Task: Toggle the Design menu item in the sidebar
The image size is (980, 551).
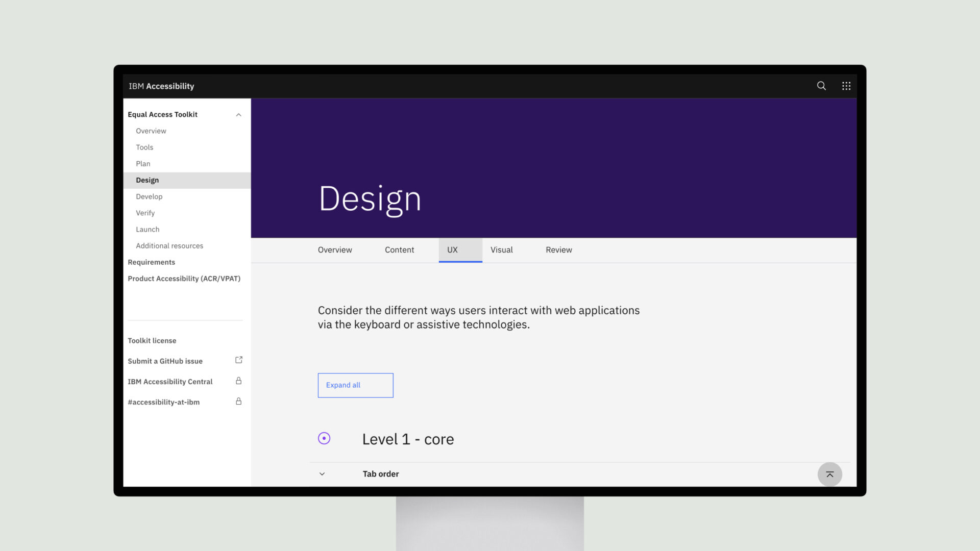Action: (x=146, y=180)
